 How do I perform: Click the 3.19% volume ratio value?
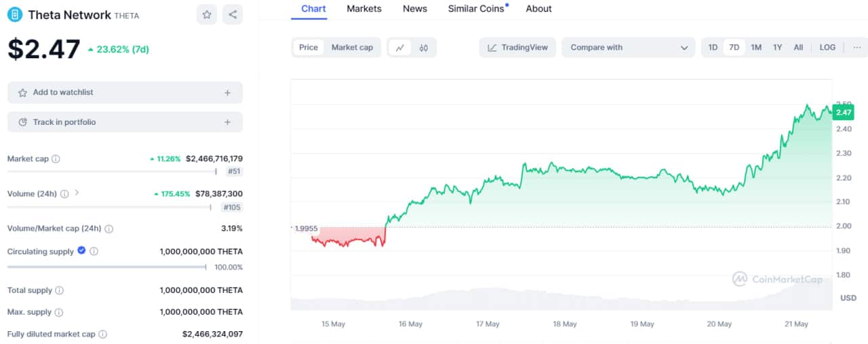(x=231, y=229)
